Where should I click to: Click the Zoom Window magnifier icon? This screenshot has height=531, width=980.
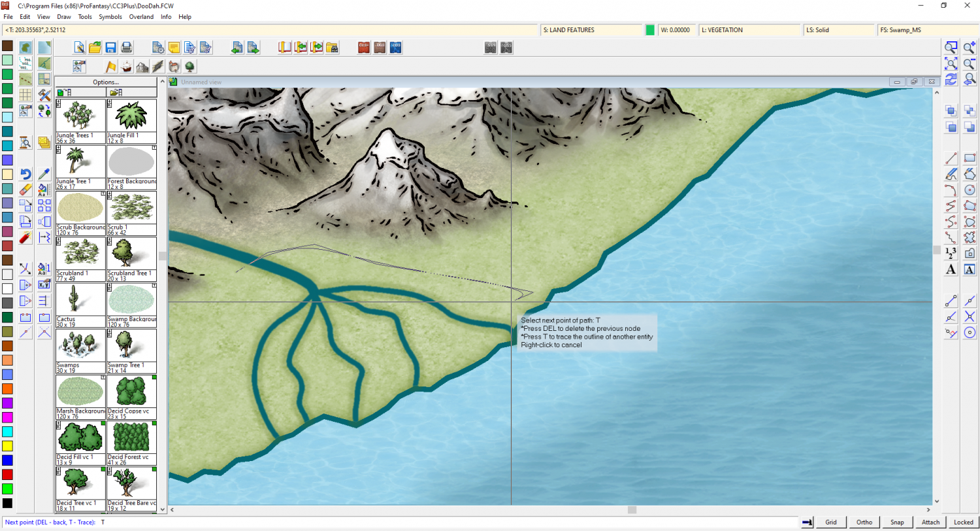coord(951,47)
